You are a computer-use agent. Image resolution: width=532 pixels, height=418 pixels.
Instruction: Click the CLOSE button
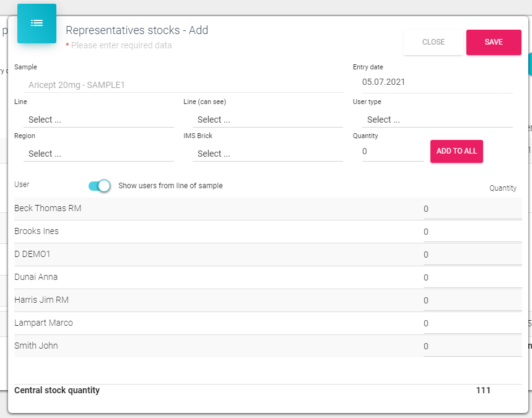[x=433, y=42]
